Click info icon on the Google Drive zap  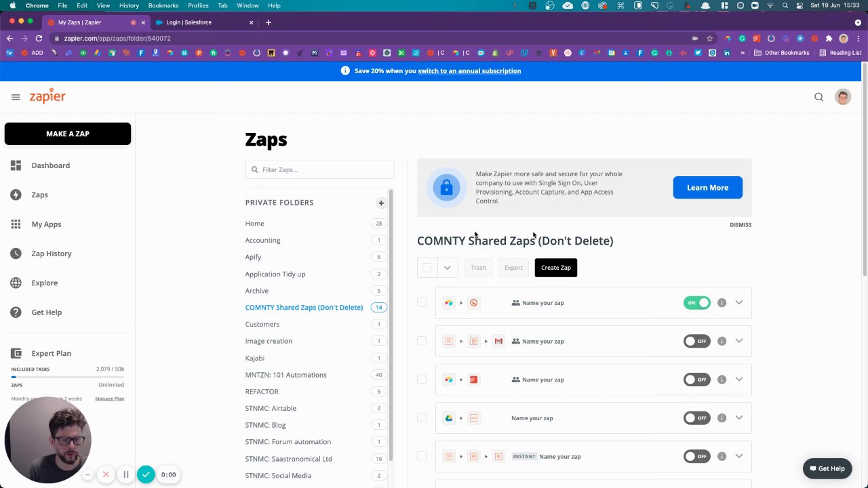722,418
